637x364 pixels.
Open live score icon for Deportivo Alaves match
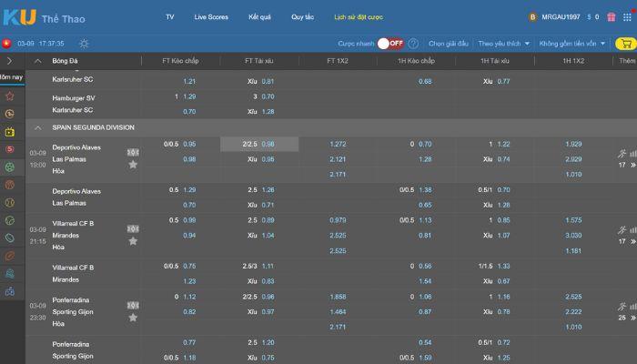133,152
